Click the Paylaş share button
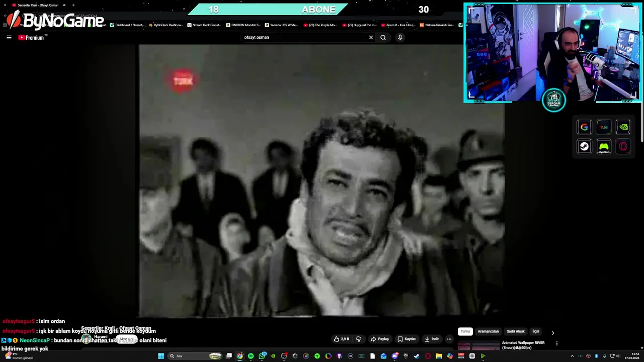This screenshot has width=644, height=362. (379, 339)
